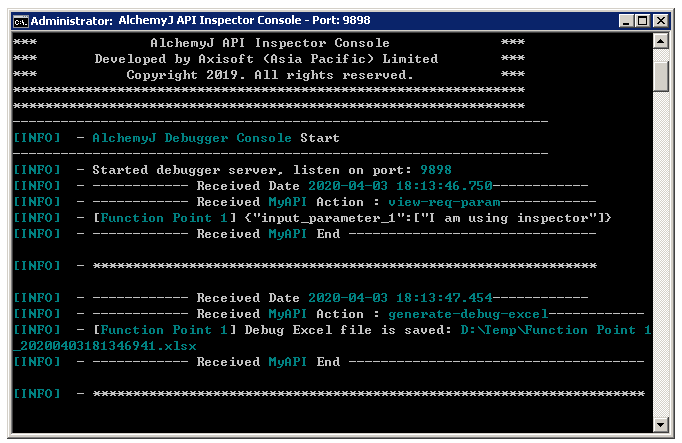Click "Developed by Axisoft (Asia Pacific) Limited"
Screen dimensions: 682x443
click(266, 59)
